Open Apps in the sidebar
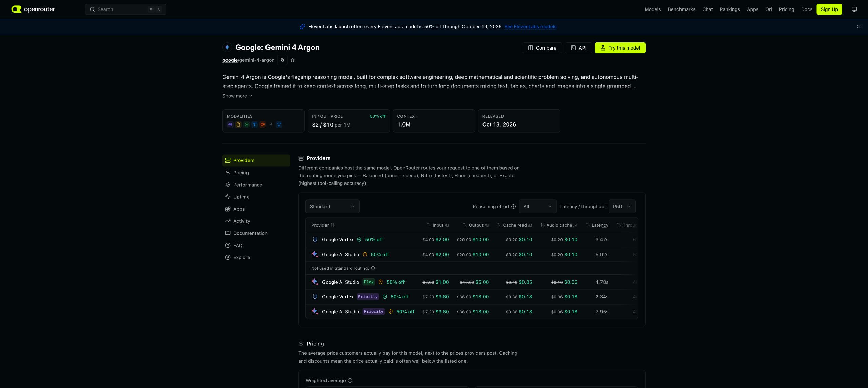 pos(256,209)
